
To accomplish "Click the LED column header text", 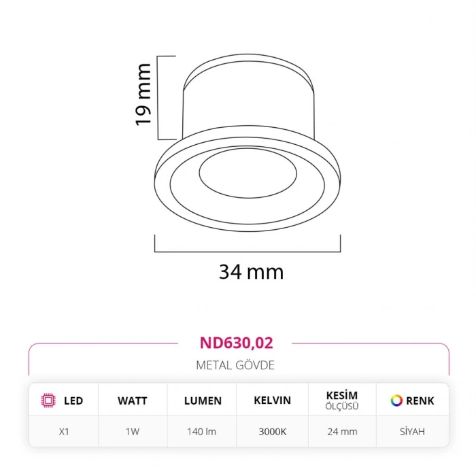I will point(73,401).
